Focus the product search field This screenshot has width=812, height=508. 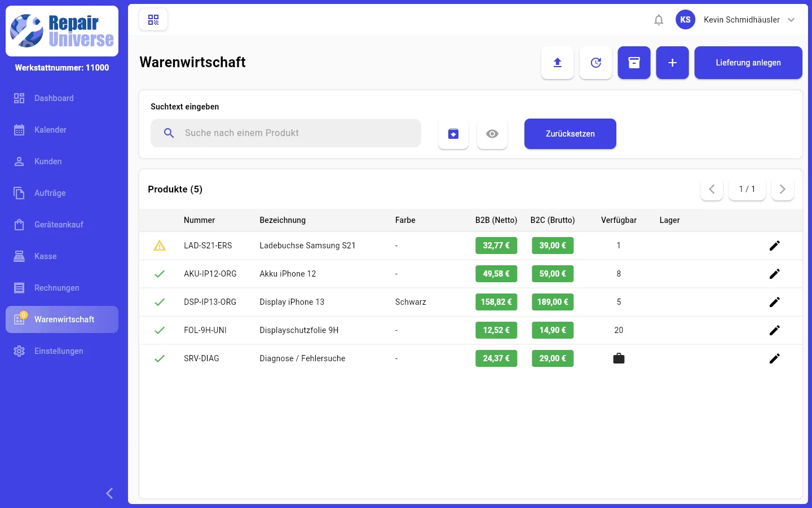286,133
